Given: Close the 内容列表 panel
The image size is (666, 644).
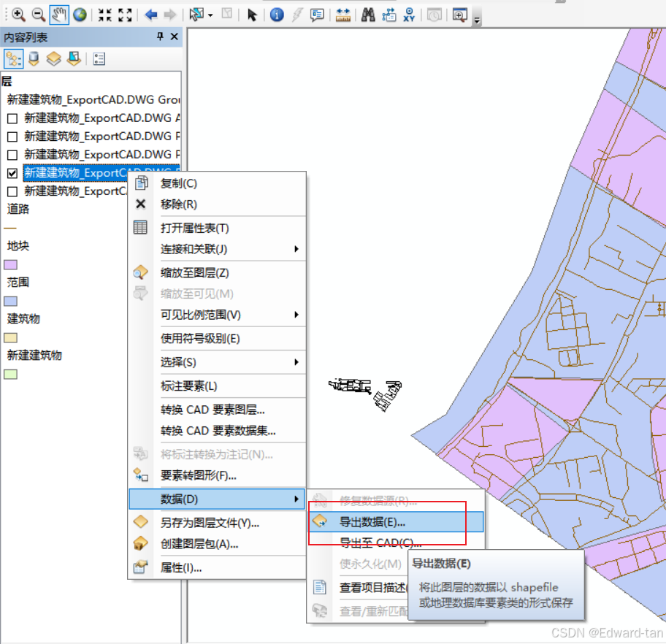Looking at the screenshot, I should coord(174,37).
